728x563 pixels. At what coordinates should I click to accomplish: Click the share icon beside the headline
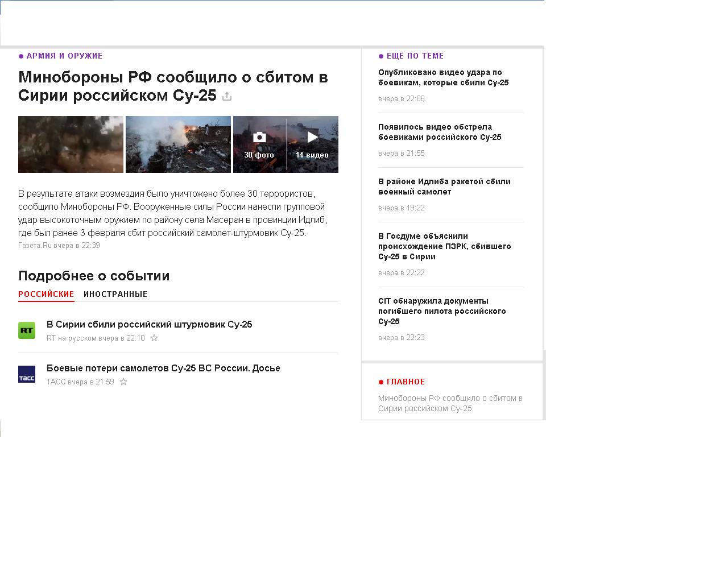[227, 96]
